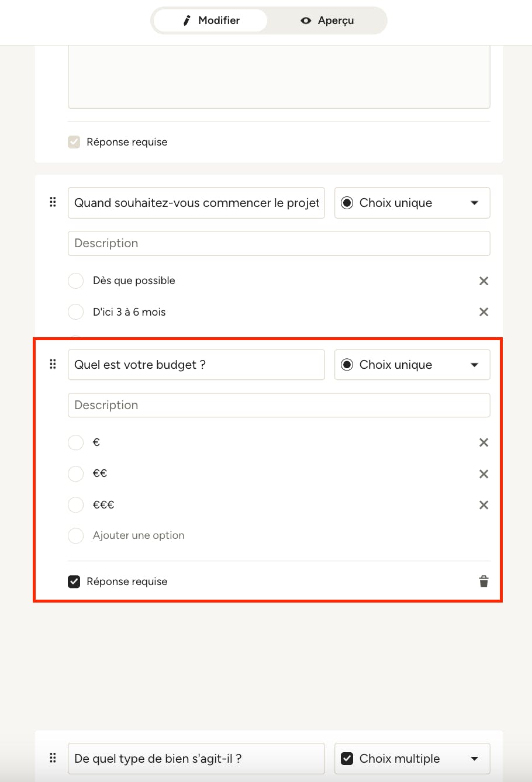Select the '€€' radio option

[x=76, y=473]
